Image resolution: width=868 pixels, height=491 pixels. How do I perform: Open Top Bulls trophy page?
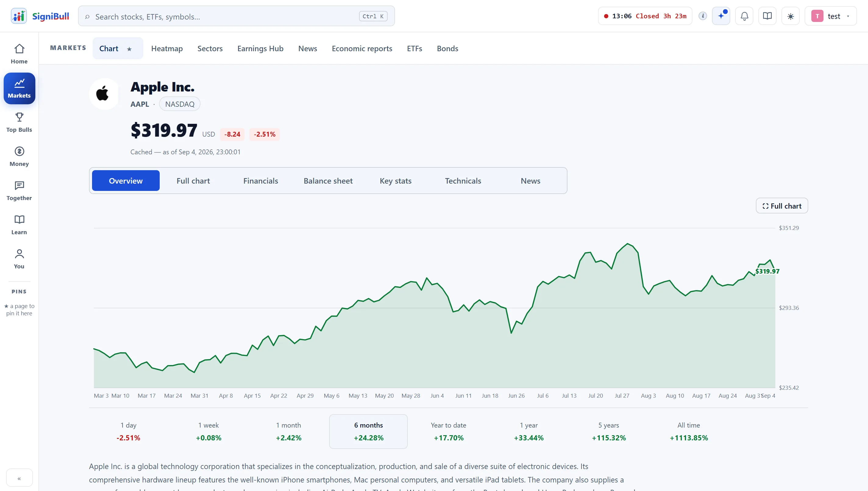pyautogui.click(x=19, y=122)
